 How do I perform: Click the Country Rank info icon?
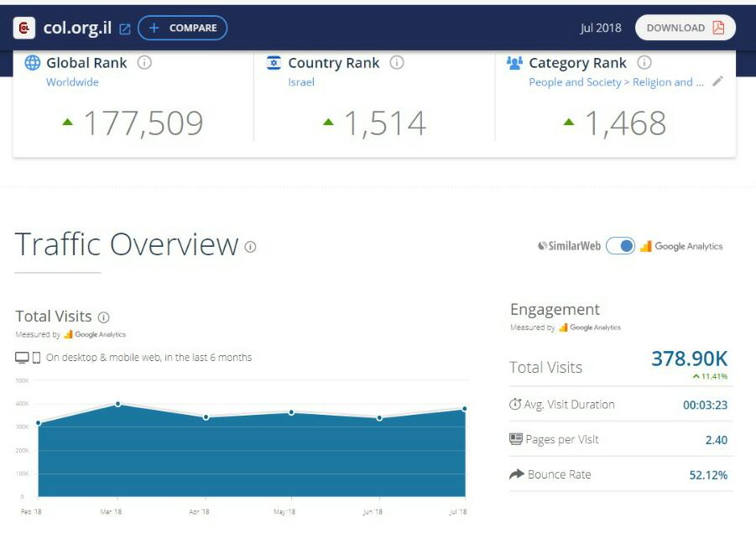click(x=397, y=63)
